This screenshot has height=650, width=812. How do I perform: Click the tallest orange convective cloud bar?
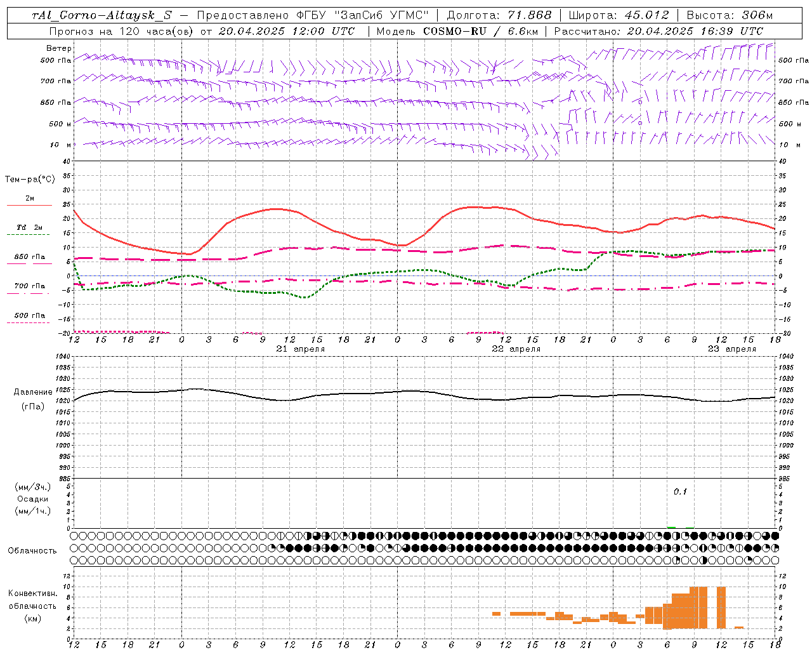point(698,607)
